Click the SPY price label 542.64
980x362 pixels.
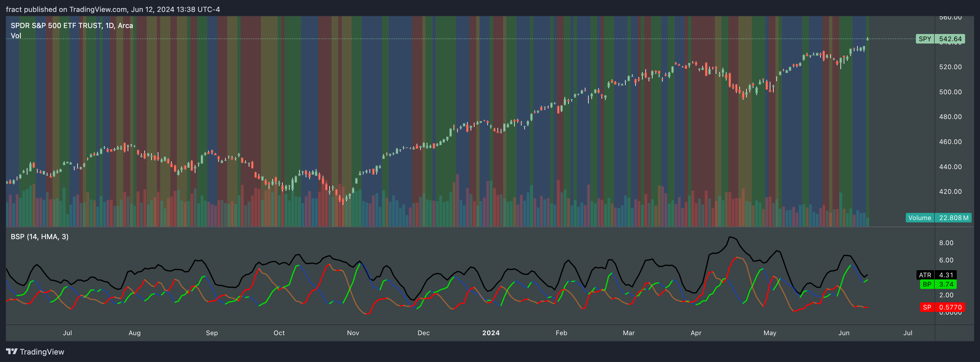tap(940, 39)
